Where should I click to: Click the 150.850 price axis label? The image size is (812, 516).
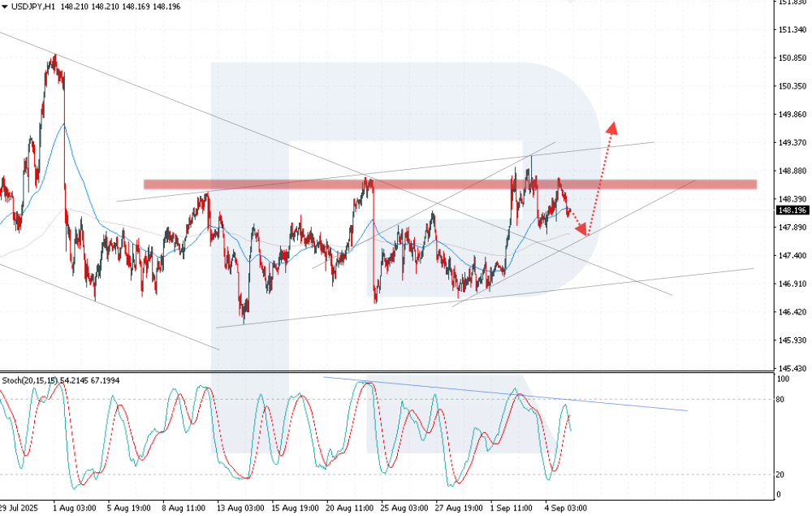pyautogui.click(x=791, y=58)
